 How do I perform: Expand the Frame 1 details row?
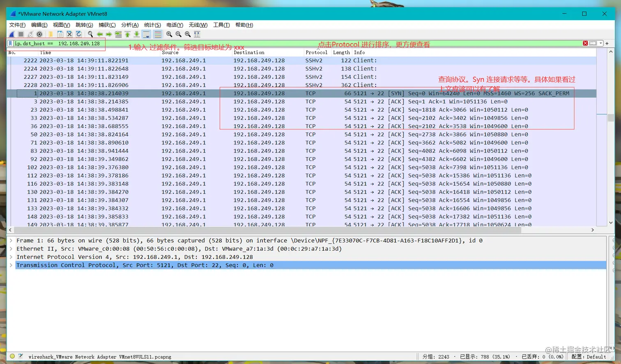(11, 241)
